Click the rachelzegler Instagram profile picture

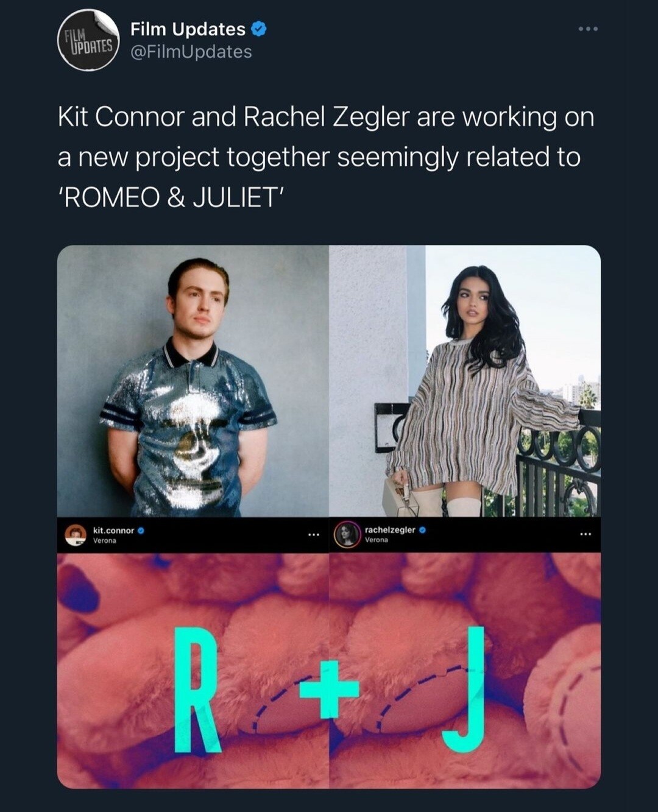click(x=347, y=535)
